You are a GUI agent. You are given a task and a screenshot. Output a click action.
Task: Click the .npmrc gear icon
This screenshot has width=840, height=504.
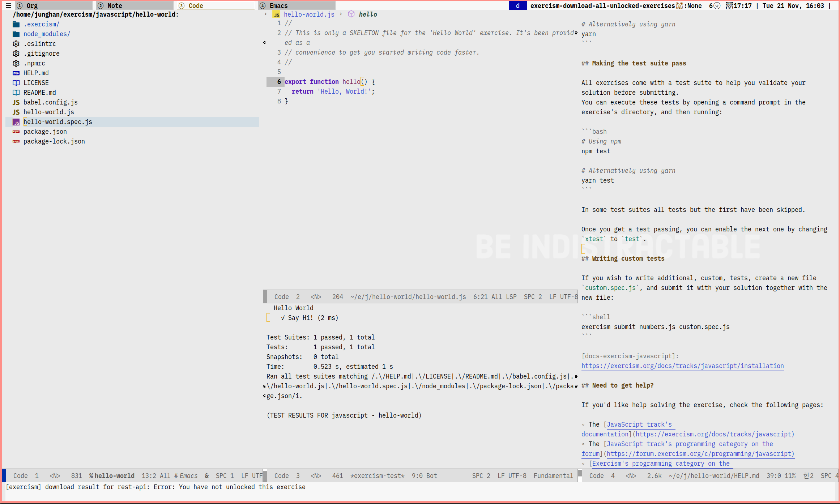click(16, 63)
